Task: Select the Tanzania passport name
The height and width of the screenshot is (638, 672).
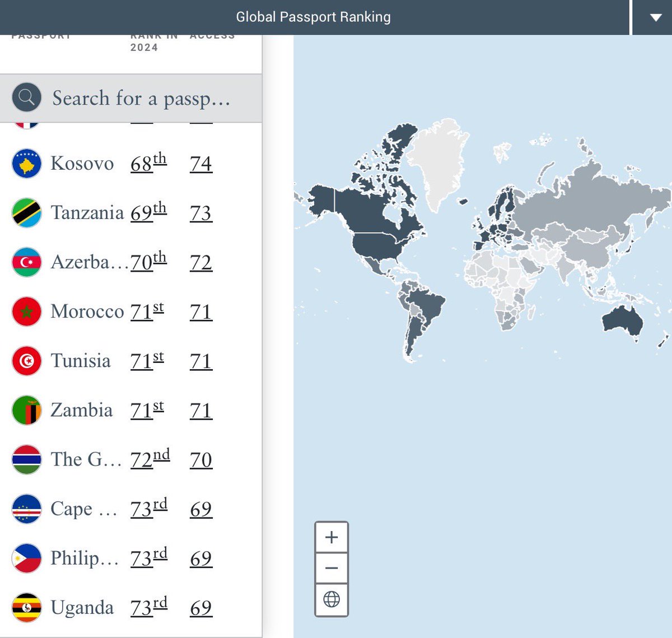Action: point(87,212)
